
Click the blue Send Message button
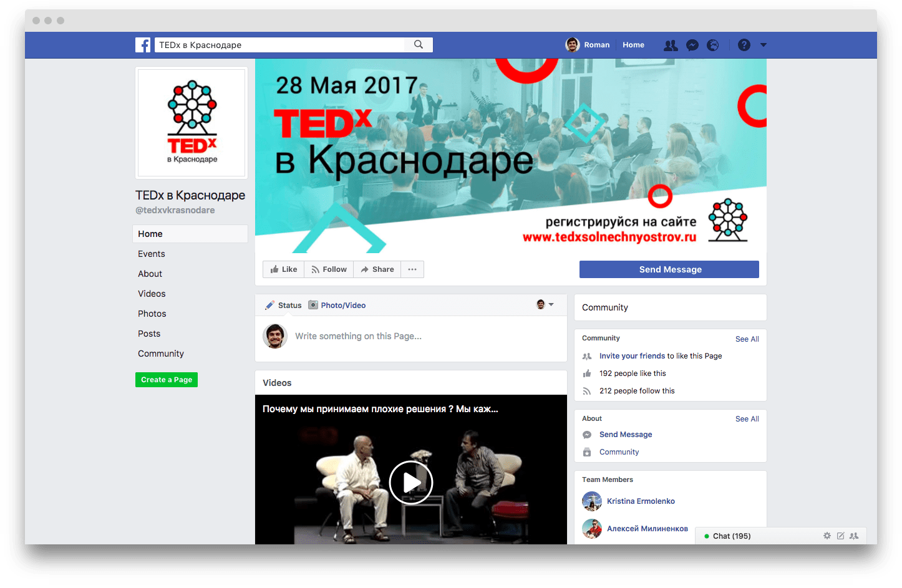coord(669,269)
